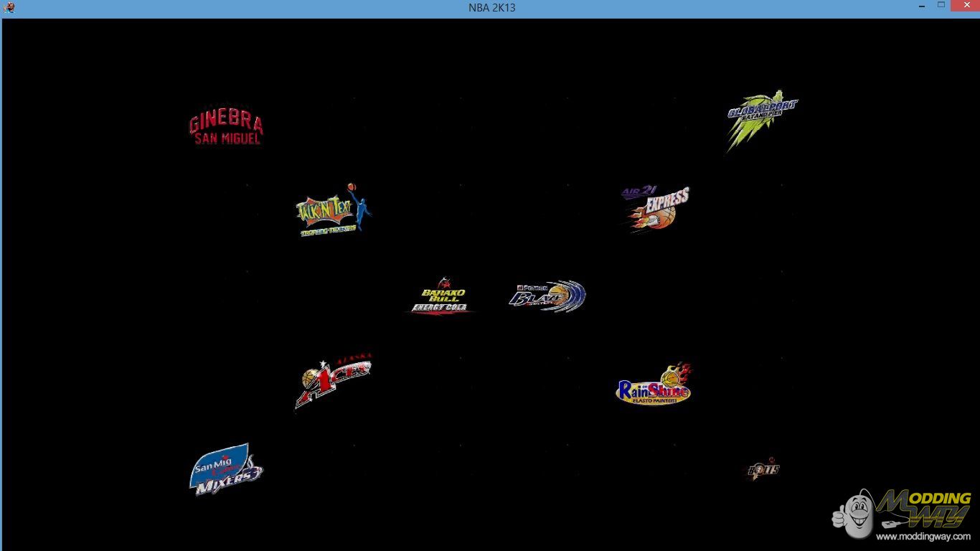The height and width of the screenshot is (551, 980).
Task: Choose the Petron Blaze team logo
Action: (x=547, y=296)
